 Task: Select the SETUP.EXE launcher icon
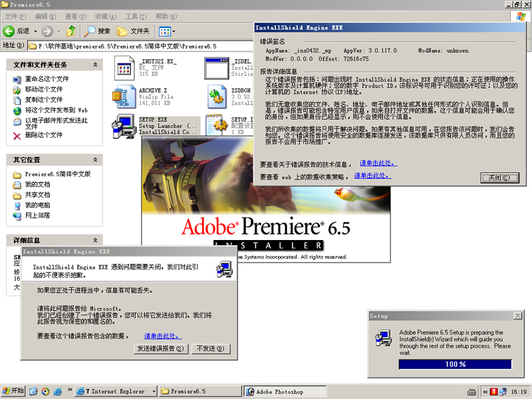click(124, 126)
